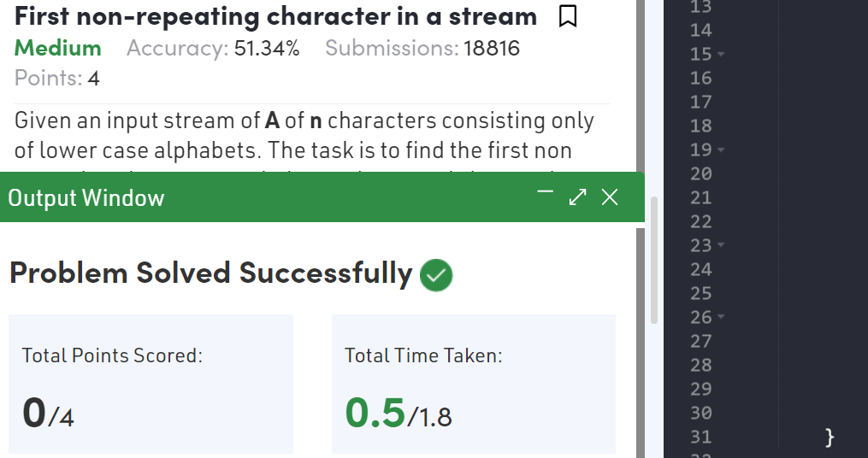This screenshot has height=458, width=868.
Task: Click the output panel vertical scrollbar thumb
Action: [653, 260]
